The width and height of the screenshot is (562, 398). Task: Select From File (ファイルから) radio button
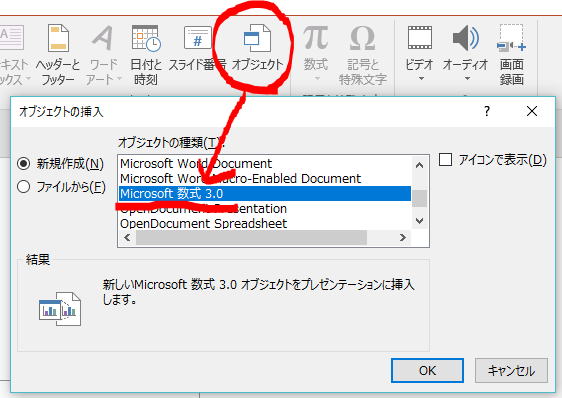coord(24,187)
